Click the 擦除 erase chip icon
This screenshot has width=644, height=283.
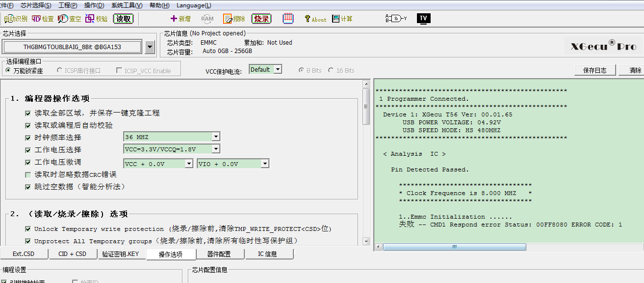coord(234,19)
